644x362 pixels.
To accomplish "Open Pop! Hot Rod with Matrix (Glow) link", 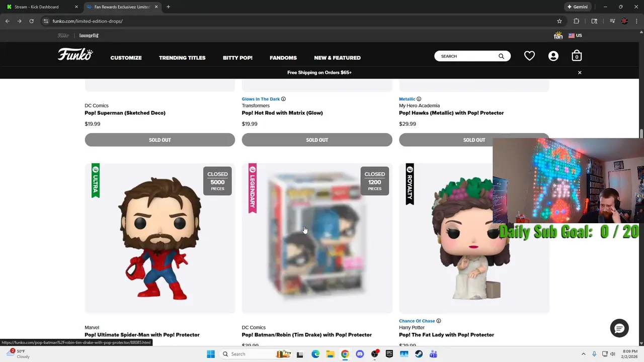I will point(282,113).
